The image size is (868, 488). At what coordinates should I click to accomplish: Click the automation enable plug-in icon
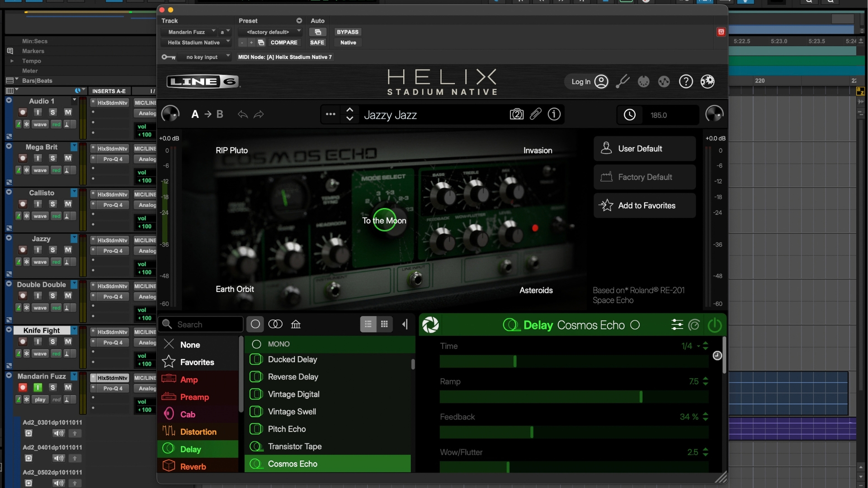coord(318,32)
